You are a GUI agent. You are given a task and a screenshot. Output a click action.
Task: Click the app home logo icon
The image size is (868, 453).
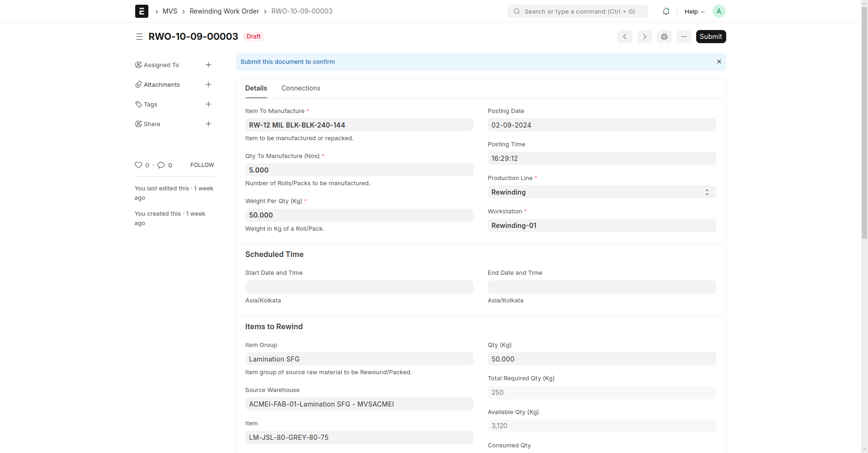(x=141, y=11)
